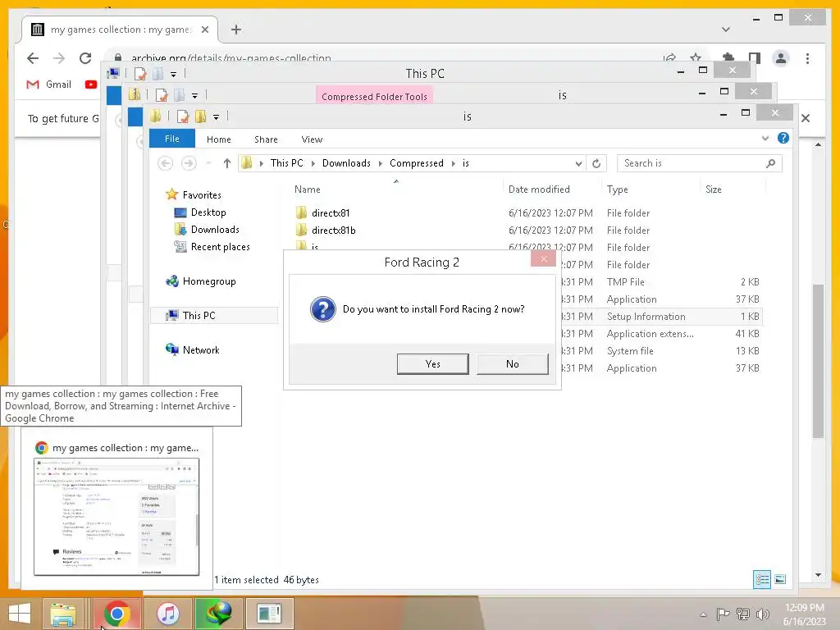The image size is (840, 630).
Task: Select the System file type cell
Action: click(x=630, y=351)
